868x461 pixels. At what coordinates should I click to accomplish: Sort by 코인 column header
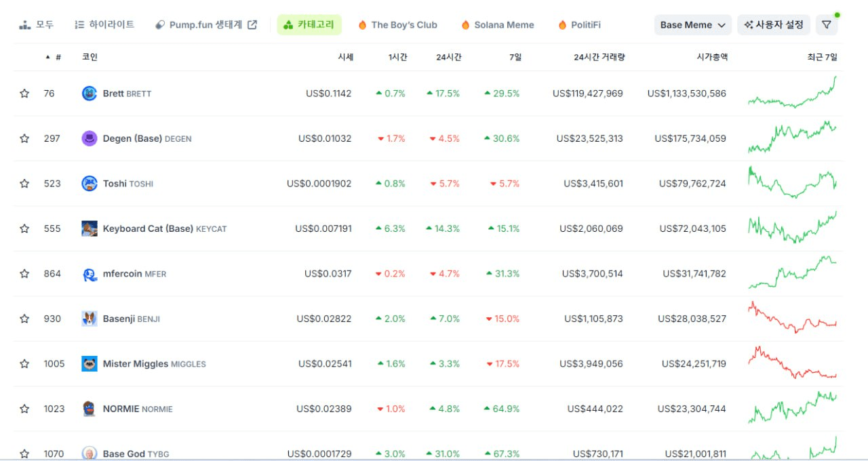pos(90,58)
